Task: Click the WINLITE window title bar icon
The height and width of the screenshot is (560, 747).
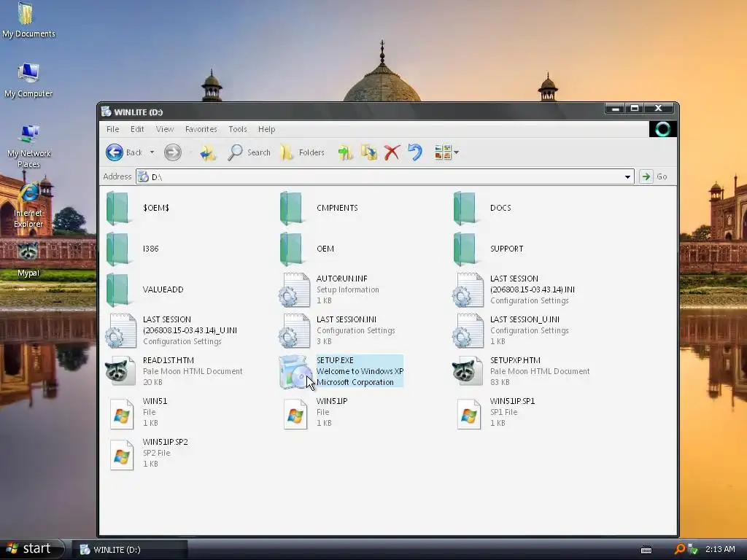Action: point(107,112)
